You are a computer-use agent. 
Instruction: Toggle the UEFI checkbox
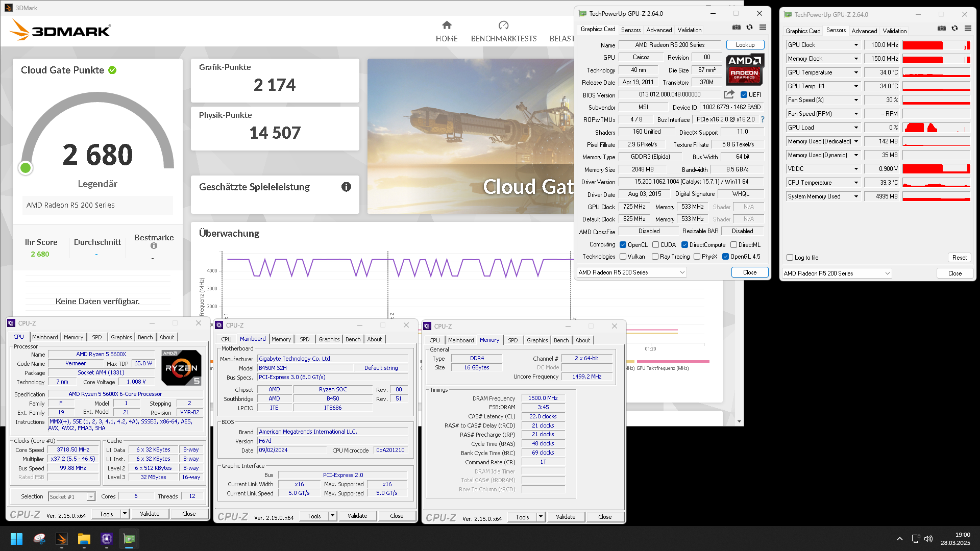click(x=744, y=95)
